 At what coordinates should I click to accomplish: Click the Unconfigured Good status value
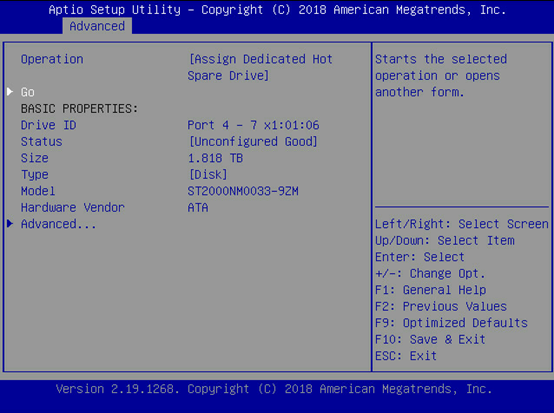coord(253,142)
